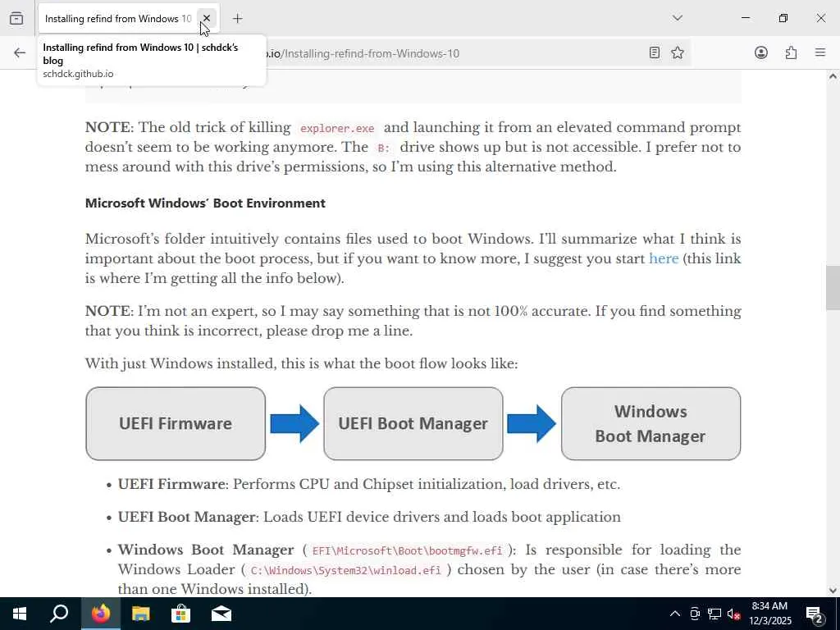The width and height of the screenshot is (840, 630).
Task: Click the page scroll up arrow
Action: (833, 76)
